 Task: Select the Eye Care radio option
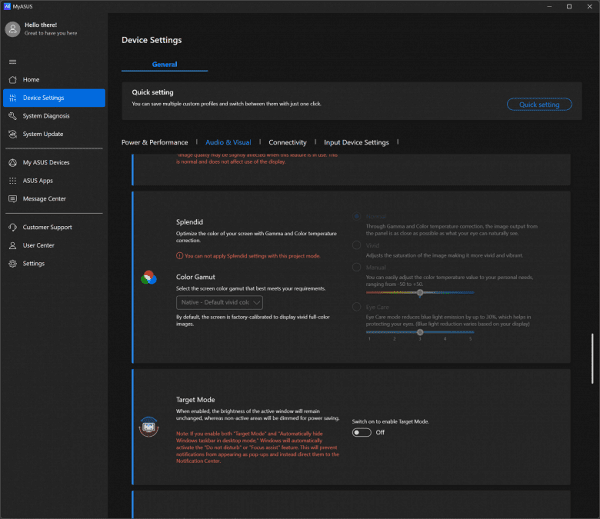coord(356,305)
